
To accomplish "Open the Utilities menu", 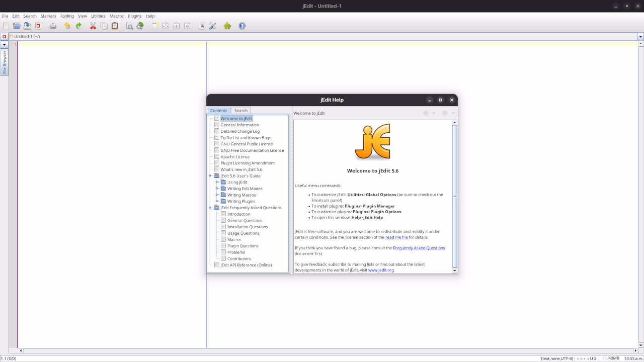I will (98, 16).
